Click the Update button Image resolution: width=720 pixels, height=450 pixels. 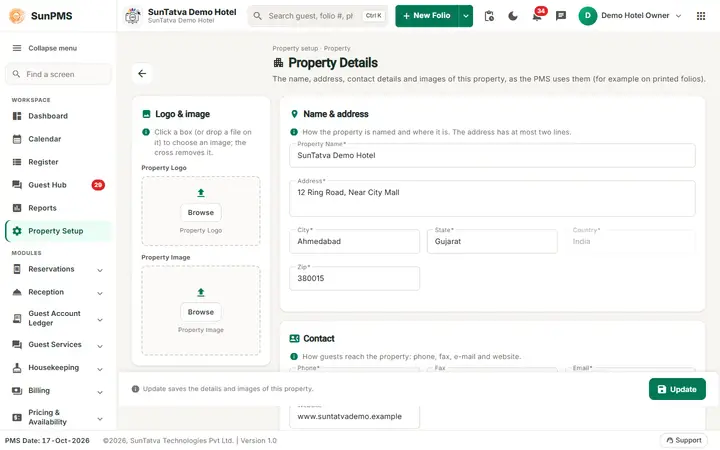click(x=677, y=389)
